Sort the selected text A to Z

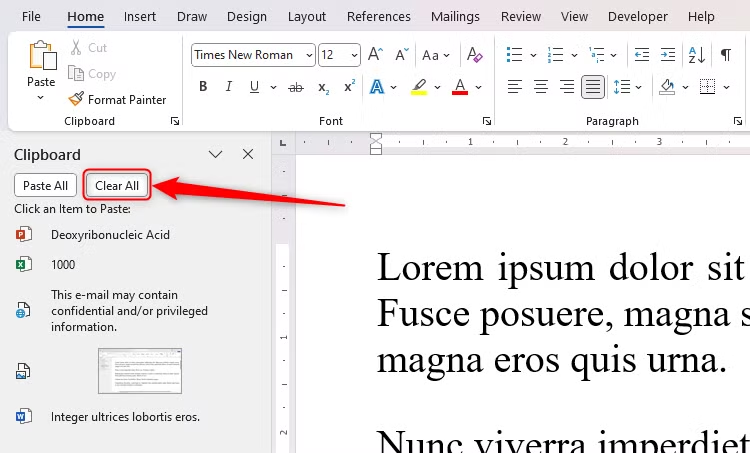[697, 55]
